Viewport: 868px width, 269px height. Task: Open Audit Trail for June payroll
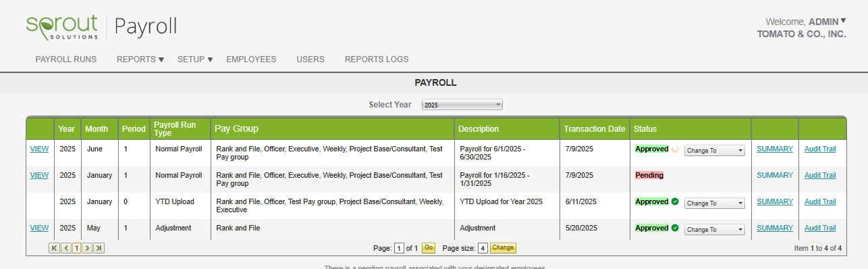(x=820, y=149)
